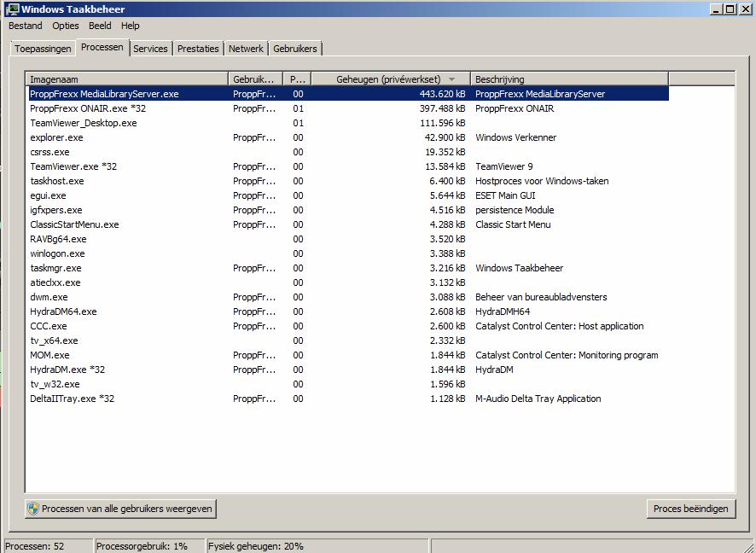Viewport: 756px width, 553px height.
Task: Open the Opties menu
Action: 65,26
